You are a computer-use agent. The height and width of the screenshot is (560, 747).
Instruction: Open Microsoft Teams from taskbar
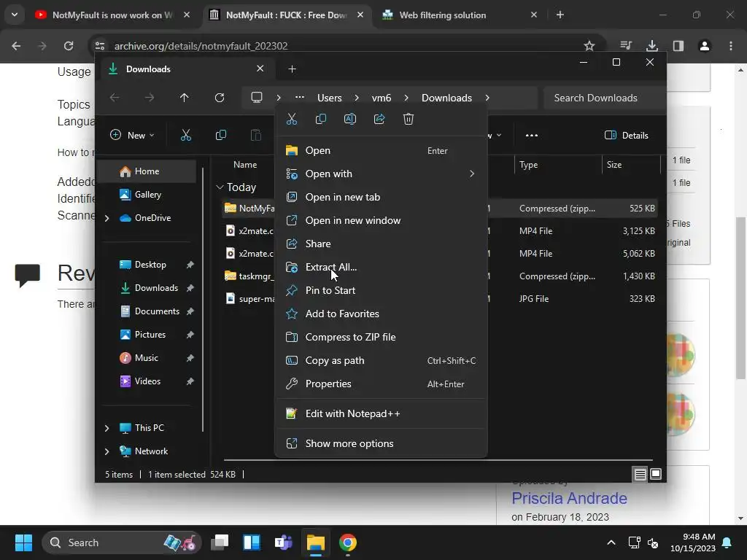(284, 542)
